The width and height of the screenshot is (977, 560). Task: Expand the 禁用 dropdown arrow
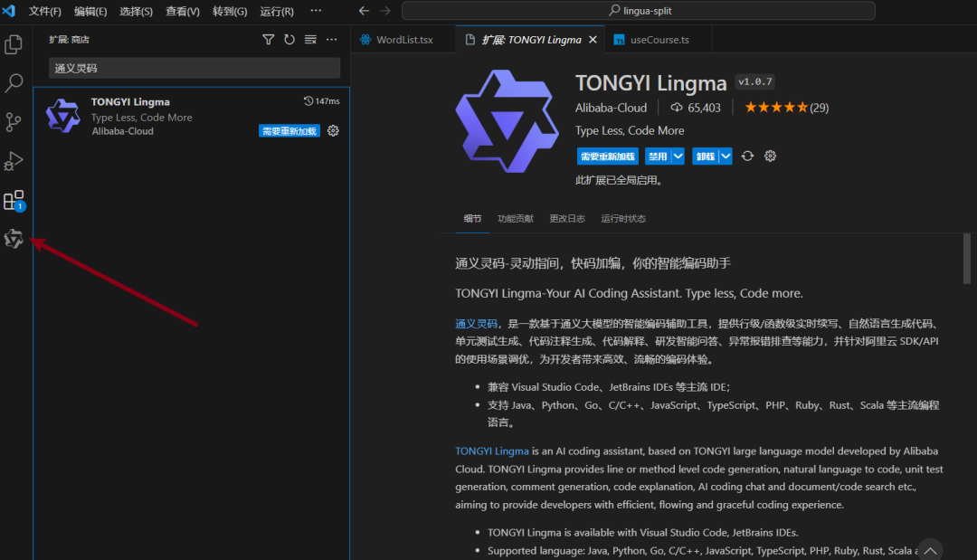[678, 157]
